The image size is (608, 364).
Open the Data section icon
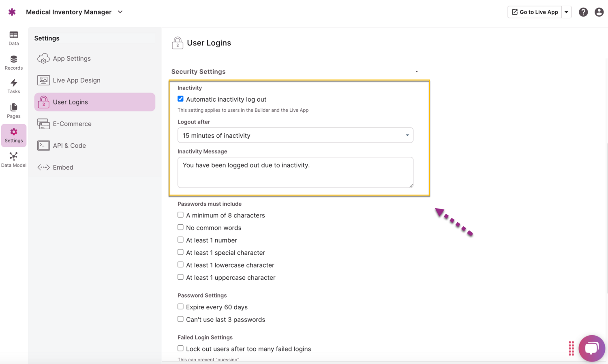click(14, 38)
